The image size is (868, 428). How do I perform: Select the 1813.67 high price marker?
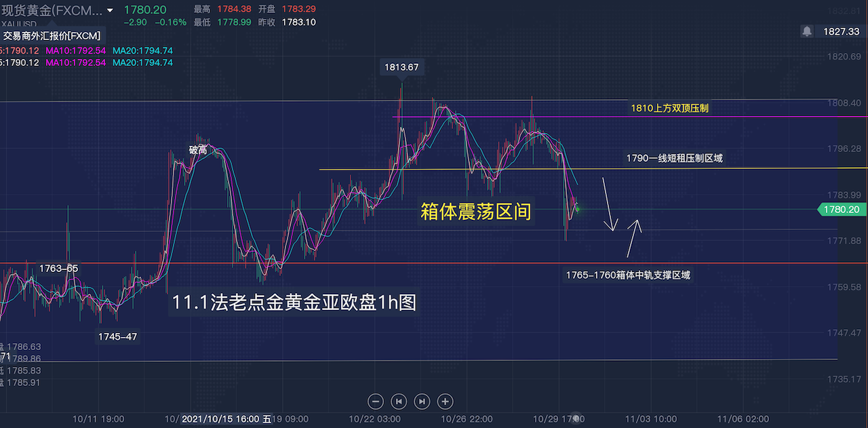click(x=401, y=67)
